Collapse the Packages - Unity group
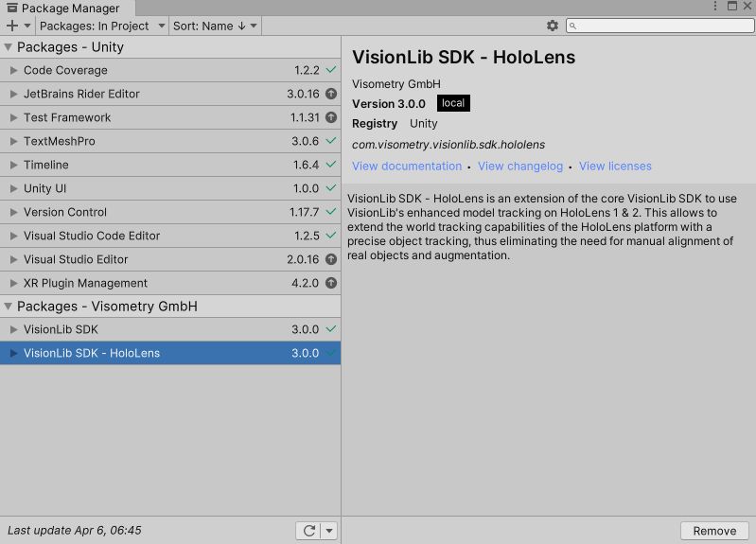This screenshot has width=756, height=544. (x=8, y=47)
